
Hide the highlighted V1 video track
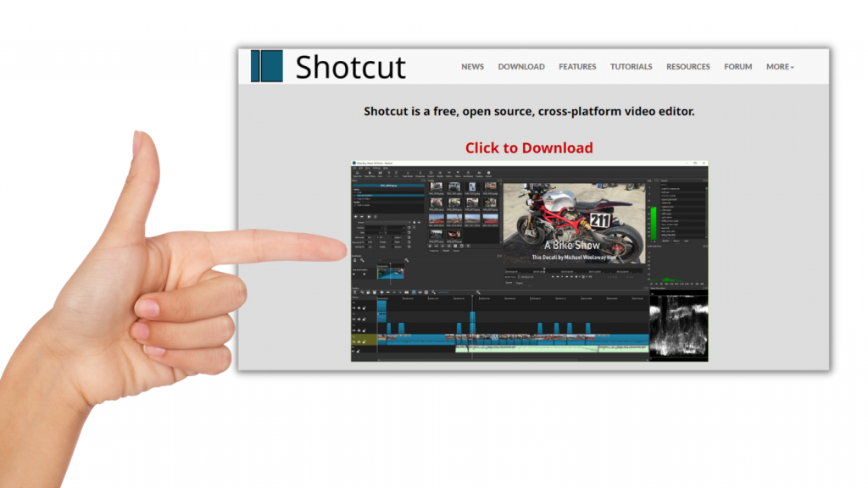point(359,341)
